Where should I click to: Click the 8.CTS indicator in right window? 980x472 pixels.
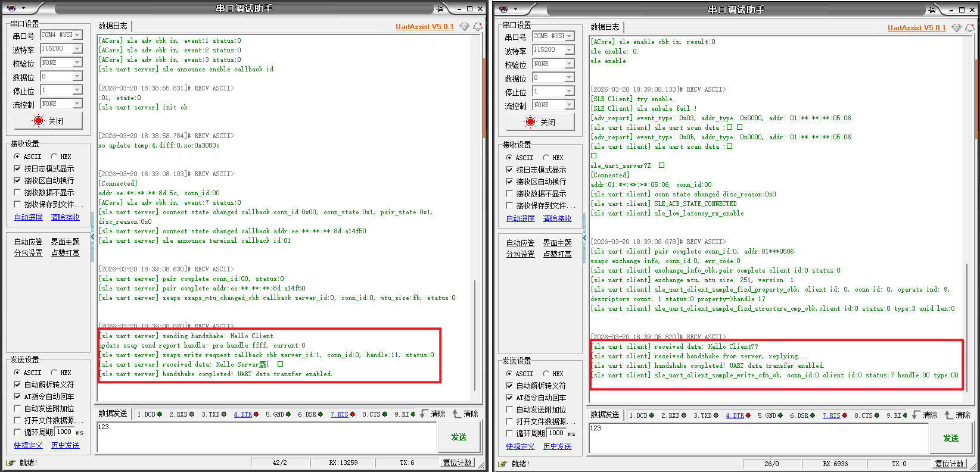click(866, 415)
